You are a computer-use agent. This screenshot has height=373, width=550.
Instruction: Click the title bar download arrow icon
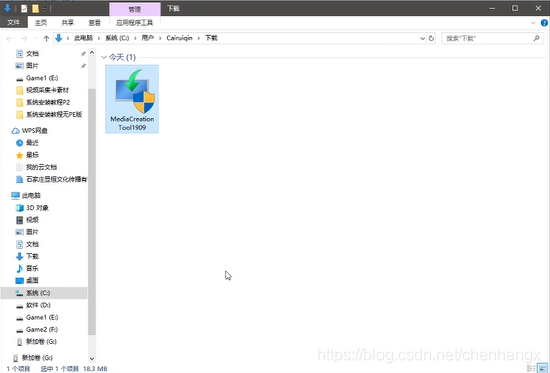point(8,8)
